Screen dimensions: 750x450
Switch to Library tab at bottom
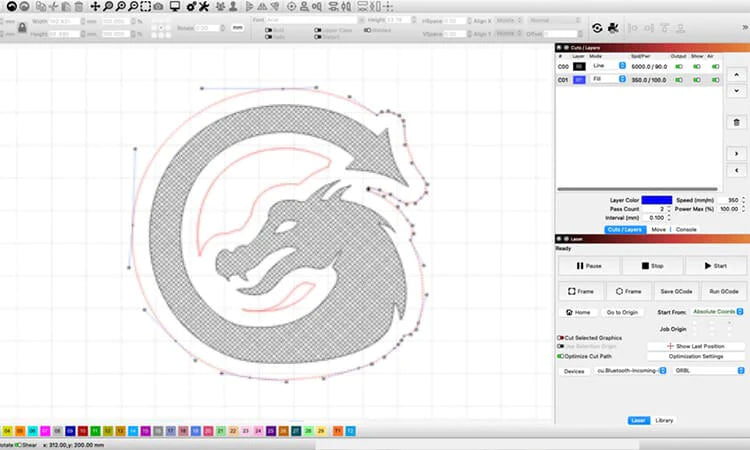click(x=664, y=420)
